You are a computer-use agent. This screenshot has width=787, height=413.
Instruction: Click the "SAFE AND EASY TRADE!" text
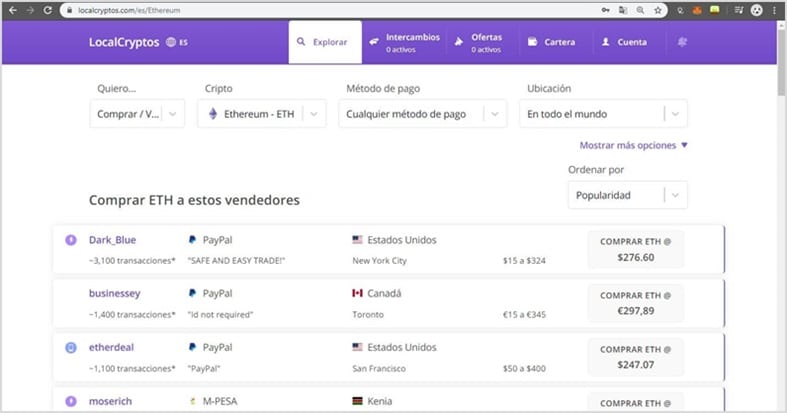pyautogui.click(x=236, y=260)
